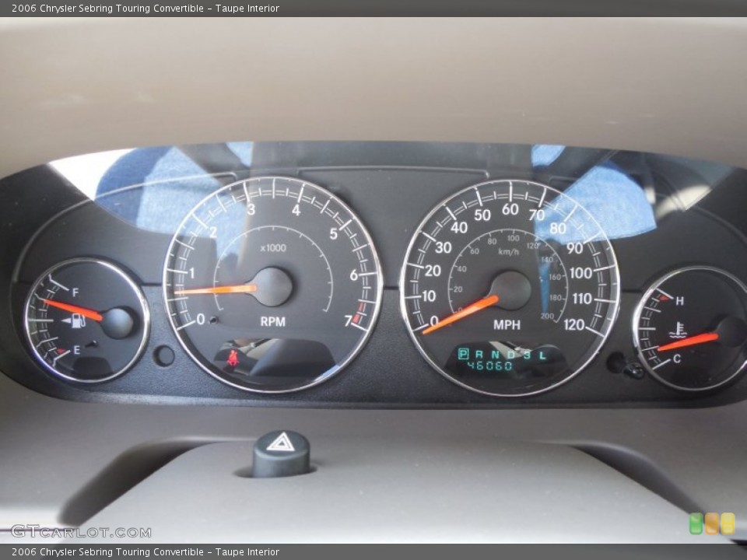Click the 120 mark on speedometer

(x=573, y=325)
